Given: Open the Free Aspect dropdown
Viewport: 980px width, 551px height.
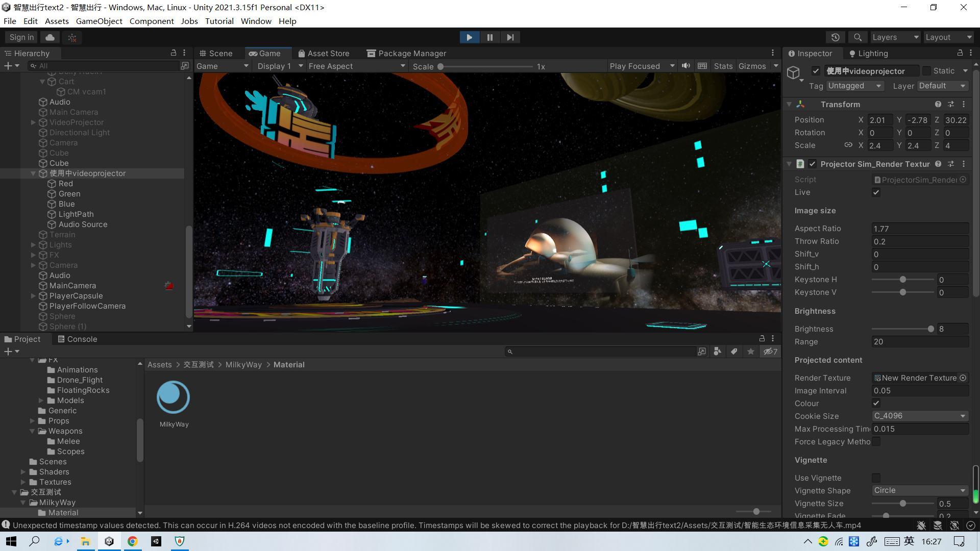Looking at the screenshot, I should point(356,66).
